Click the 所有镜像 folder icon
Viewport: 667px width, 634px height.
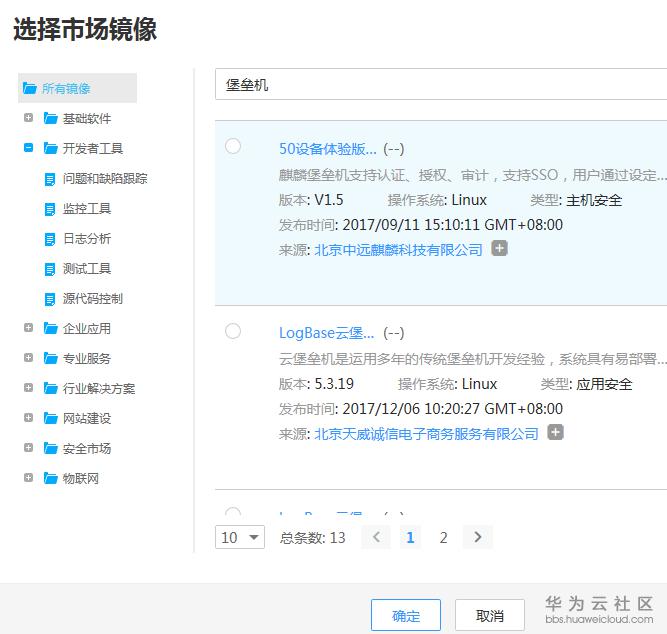click(29, 89)
